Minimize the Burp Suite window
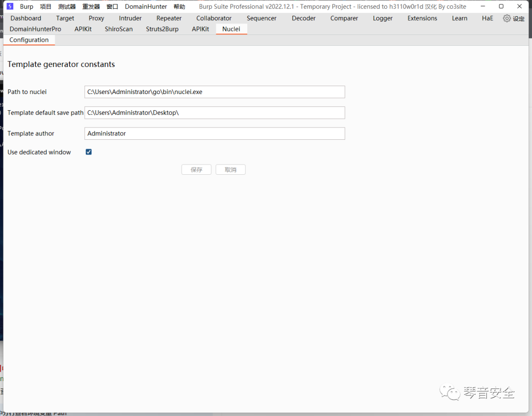Image resolution: width=532 pixels, height=416 pixels. click(483, 6)
